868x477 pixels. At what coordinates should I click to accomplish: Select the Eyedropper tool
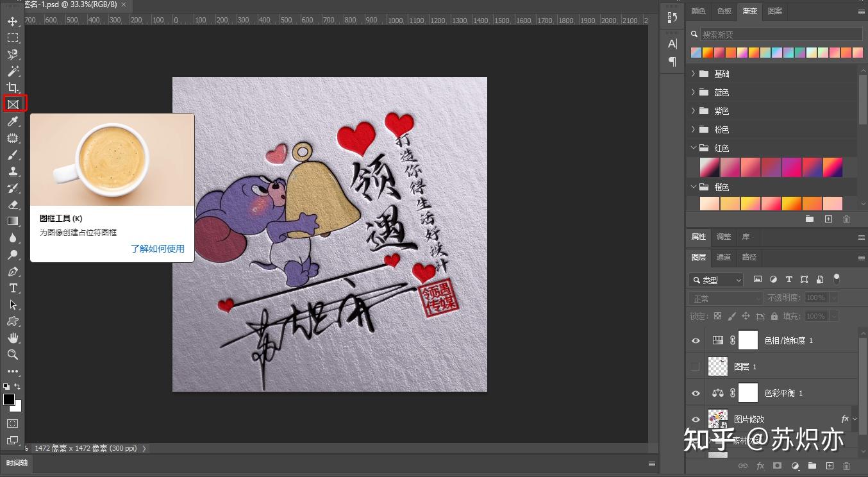pyautogui.click(x=13, y=121)
